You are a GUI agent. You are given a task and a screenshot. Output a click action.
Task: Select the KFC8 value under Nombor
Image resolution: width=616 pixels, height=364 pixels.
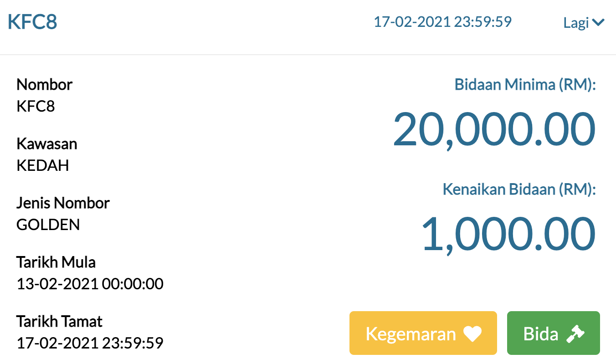36,107
